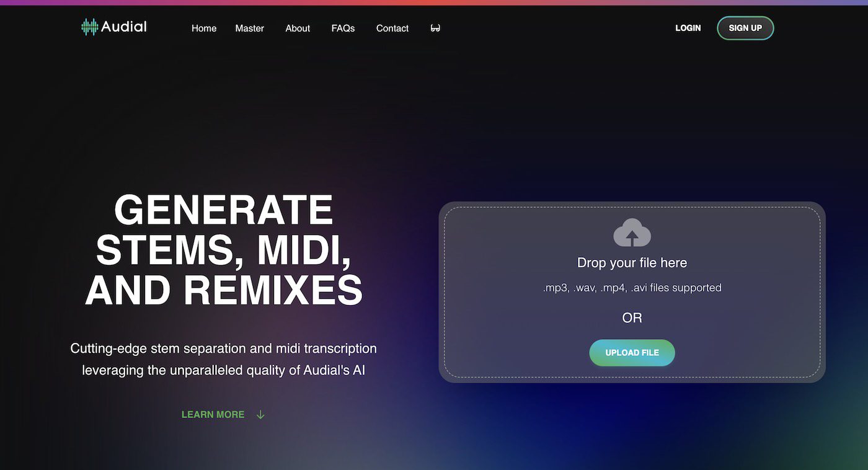Select Contact in the navigation bar
This screenshot has width=868, height=470.
click(x=392, y=29)
